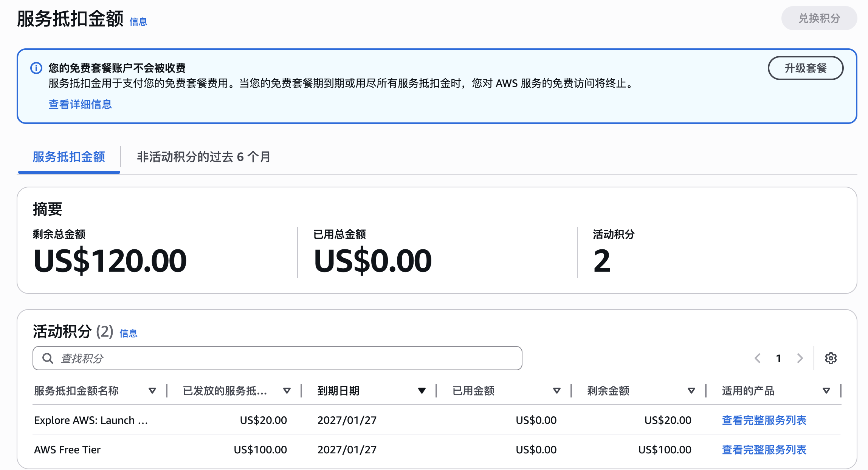Sort by 服务抵扣金额名称 column arrow

152,391
